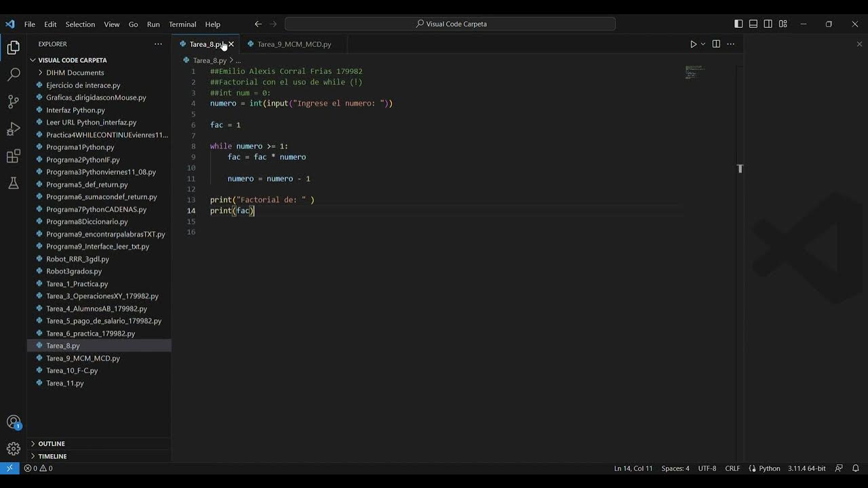Open Tarea_10_F-C.py file

pyautogui.click(x=72, y=371)
